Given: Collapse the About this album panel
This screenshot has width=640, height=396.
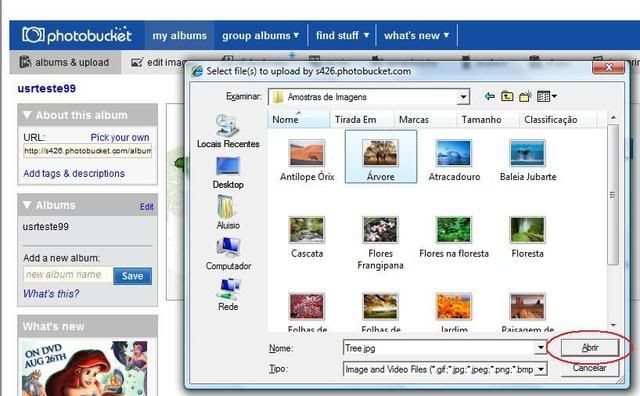Looking at the screenshot, I should coord(27,115).
